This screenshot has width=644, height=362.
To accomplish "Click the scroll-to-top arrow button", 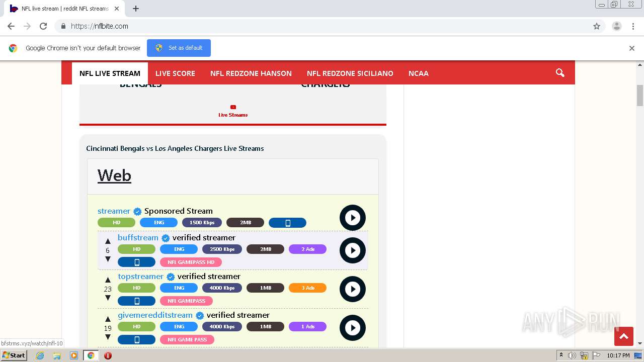I will (x=624, y=336).
